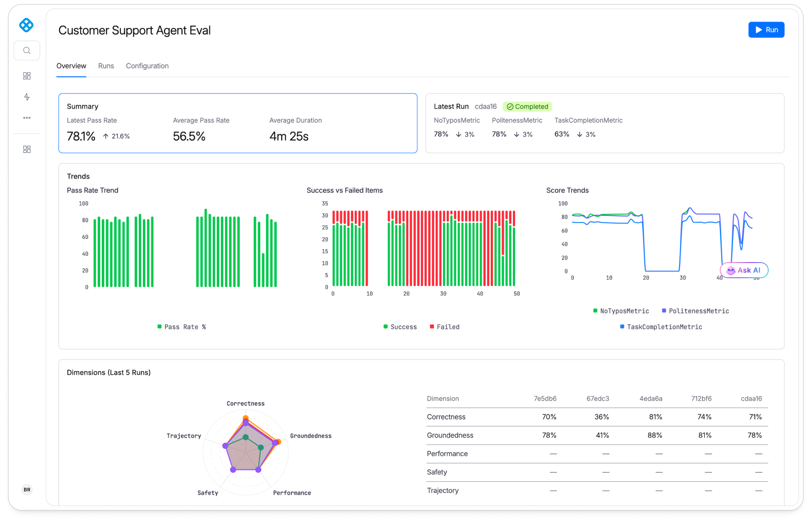Toggle PolitenessMetric legend entry
Screen dimensions: 812x523
(x=695, y=311)
